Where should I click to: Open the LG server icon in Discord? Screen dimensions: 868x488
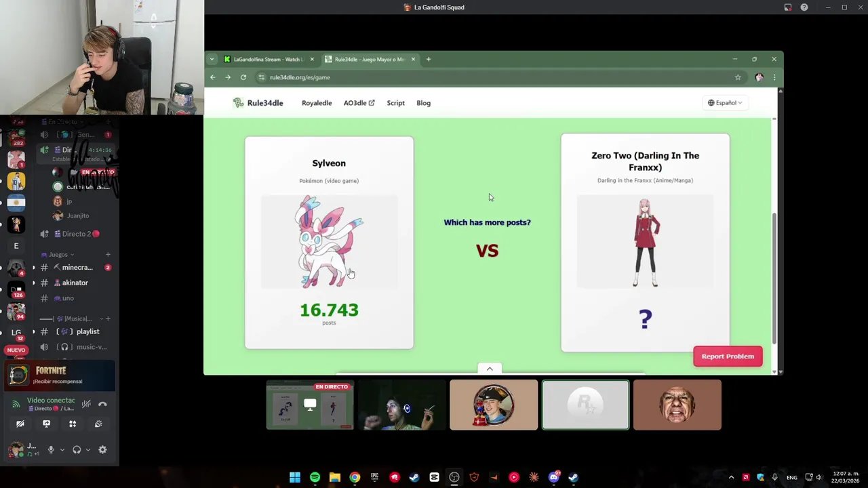coord(16,333)
